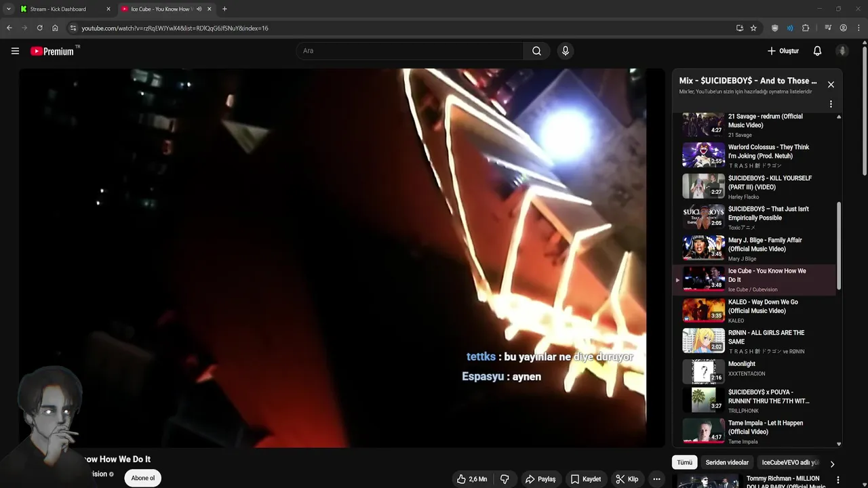Play Warlord Colossus - They Think I'm Joking

[755, 156]
